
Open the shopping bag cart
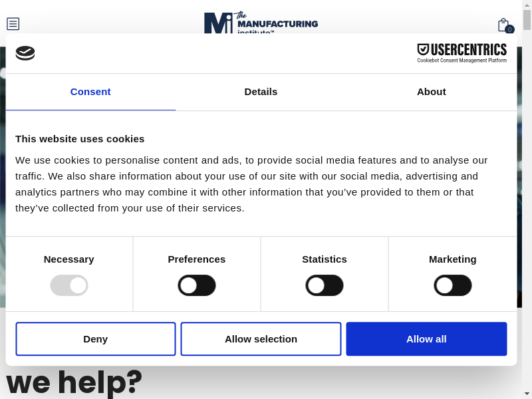503,25
